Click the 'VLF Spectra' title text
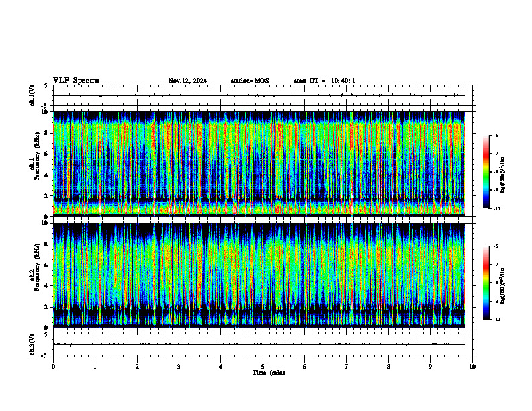This screenshot has height=411, width=532. click(76, 81)
